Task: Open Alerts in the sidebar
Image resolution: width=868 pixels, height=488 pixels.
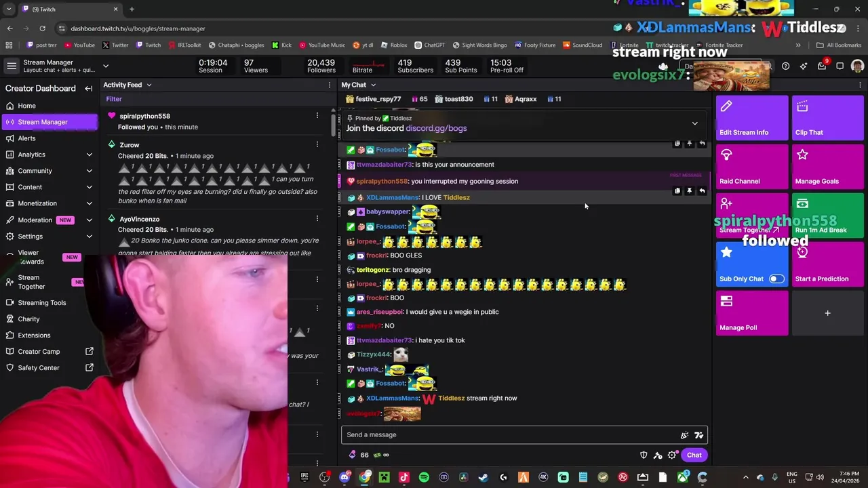Action: tap(49, 138)
